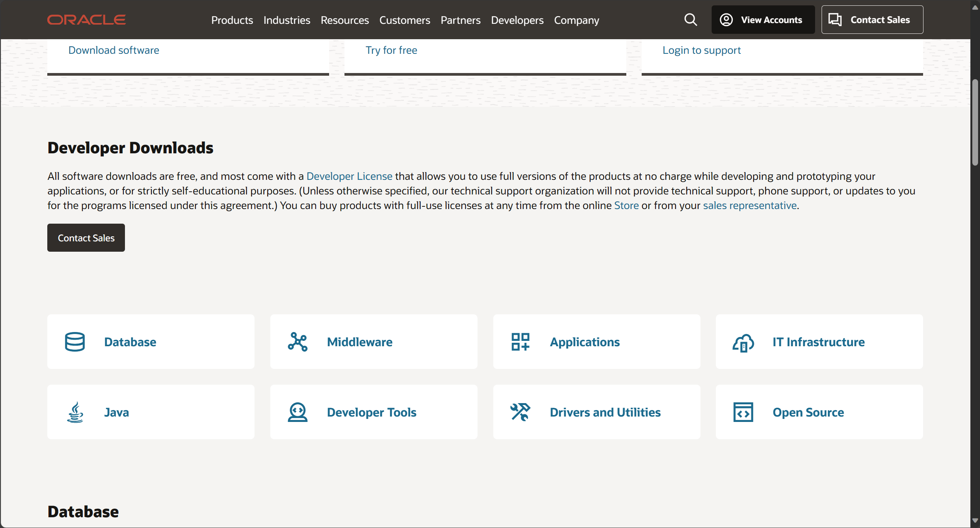Click the Oracle logo

pos(87,20)
